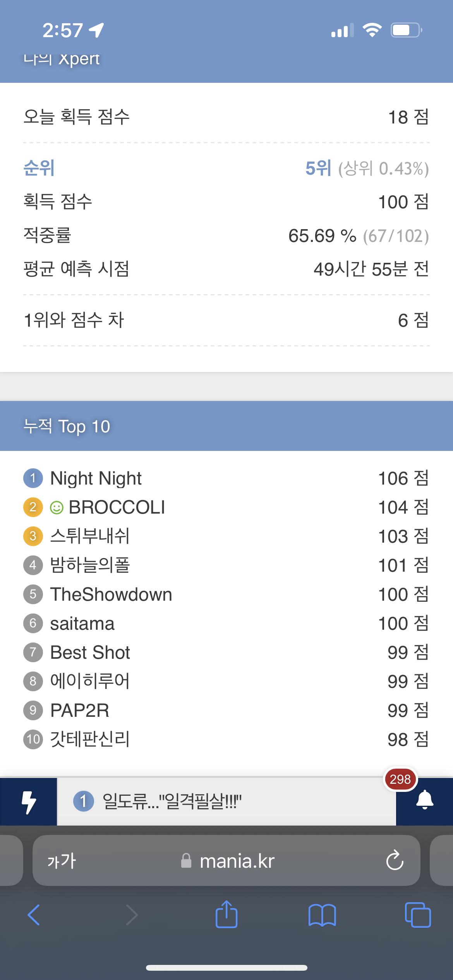453x980 pixels.
Task: Tap PAP2R in the ranking list
Action: (x=80, y=711)
